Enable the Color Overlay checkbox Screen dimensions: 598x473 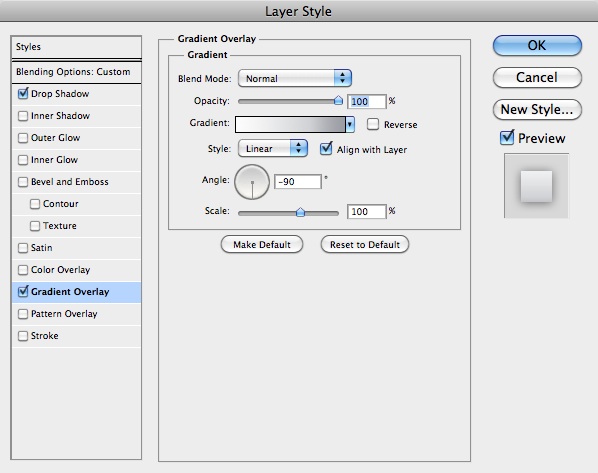coord(23,270)
